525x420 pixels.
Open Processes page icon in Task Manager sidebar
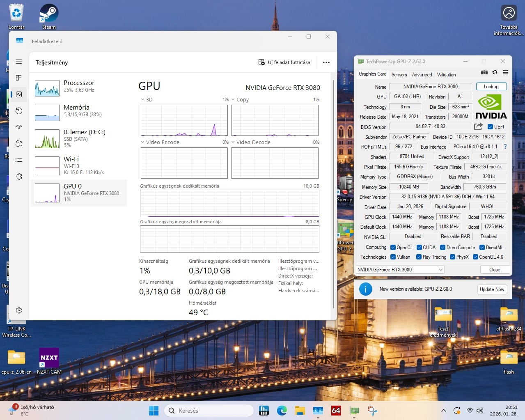click(x=19, y=78)
